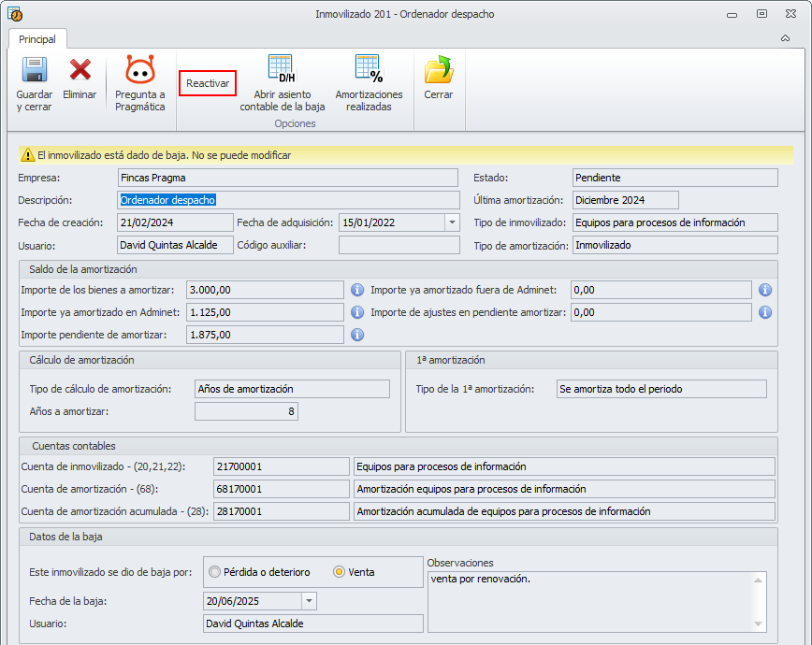Open the Fecha de la baja date picker
Image resolution: width=812 pixels, height=645 pixels.
[309, 601]
